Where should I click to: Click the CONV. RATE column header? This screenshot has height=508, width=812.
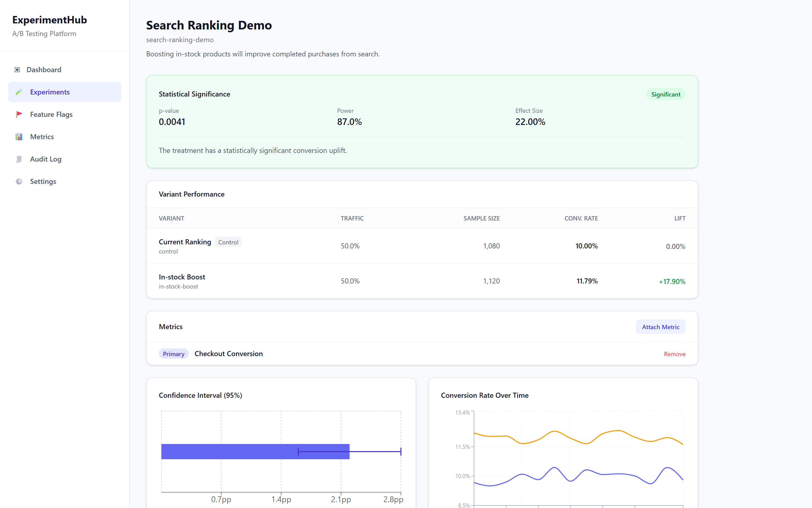pos(581,218)
